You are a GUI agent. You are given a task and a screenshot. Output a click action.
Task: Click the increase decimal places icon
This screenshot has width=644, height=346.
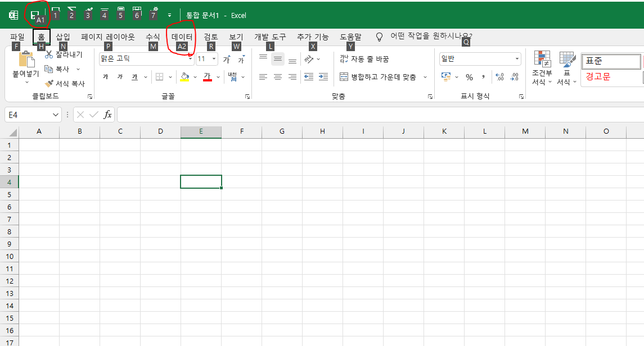pyautogui.click(x=499, y=76)
